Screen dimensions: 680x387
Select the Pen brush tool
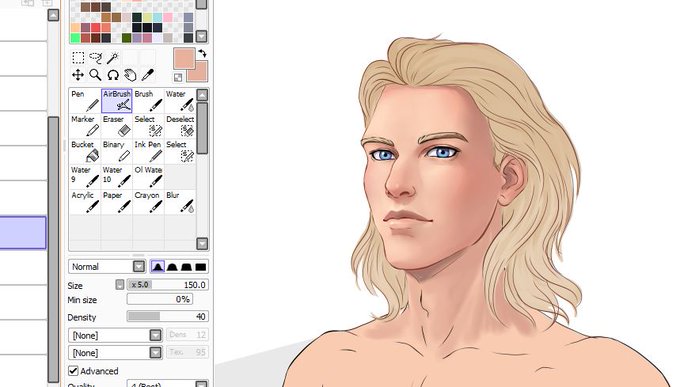tap(85, 101)
